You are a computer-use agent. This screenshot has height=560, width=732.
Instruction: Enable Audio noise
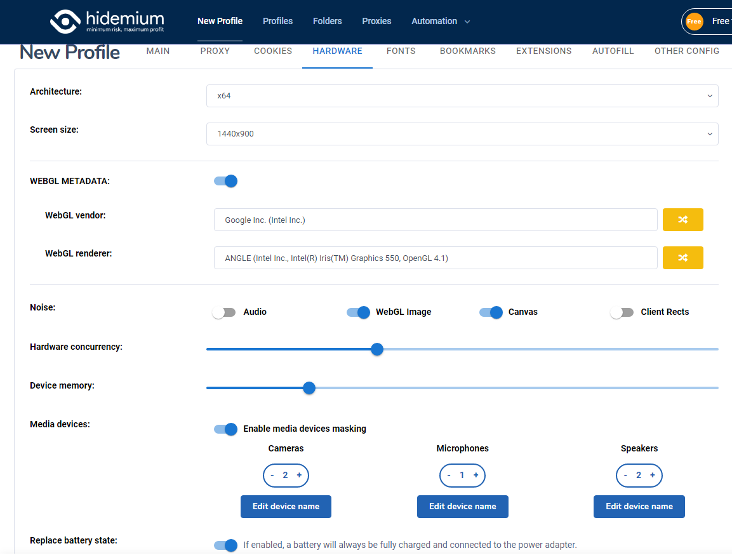point(223,312)
